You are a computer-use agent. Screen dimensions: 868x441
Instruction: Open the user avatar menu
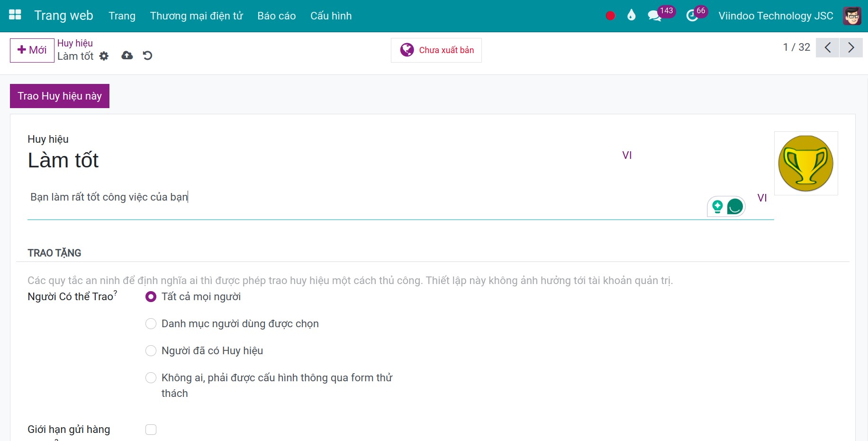[x=852, y=16]
